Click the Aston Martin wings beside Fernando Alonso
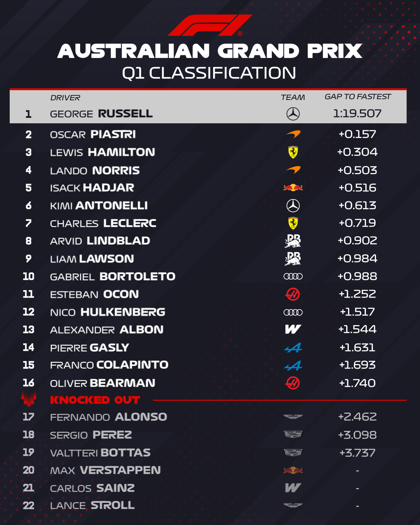Screen dimensions: 420x525 click(x=293, y=417)
